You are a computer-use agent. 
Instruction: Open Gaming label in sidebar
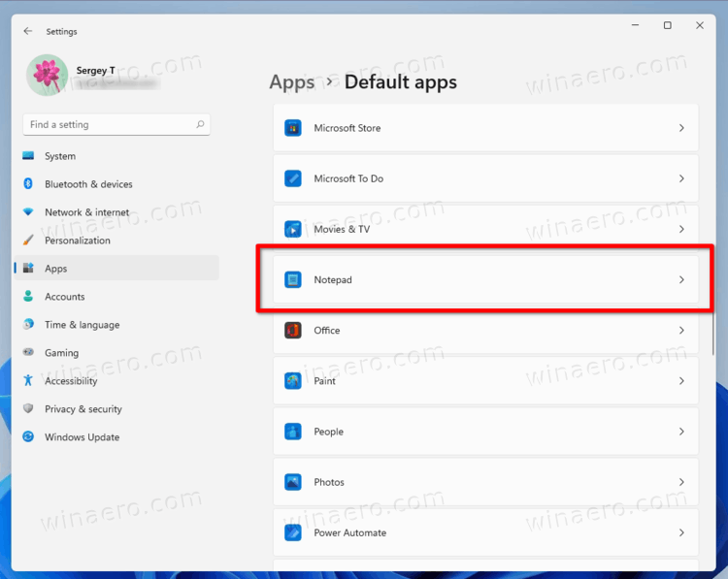(x=62, y=353)
